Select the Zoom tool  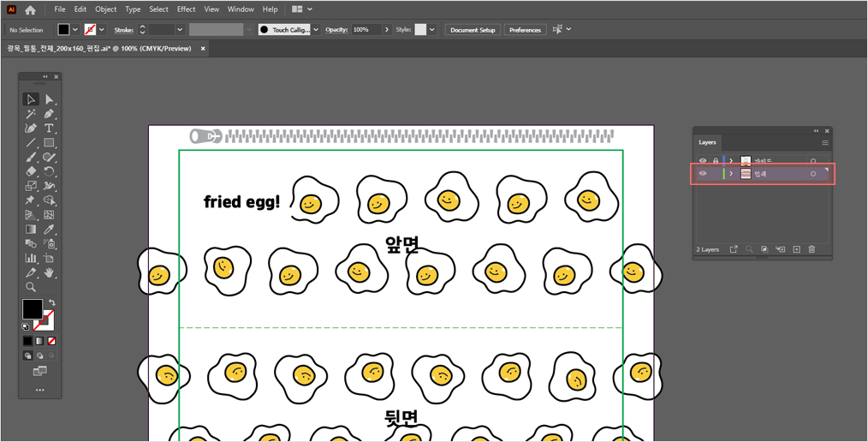coord(31,287)
